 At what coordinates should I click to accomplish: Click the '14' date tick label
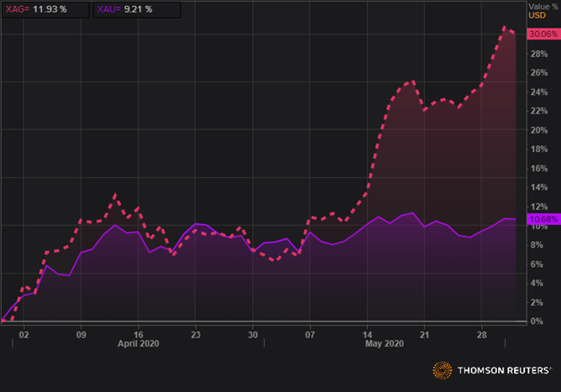367,335
